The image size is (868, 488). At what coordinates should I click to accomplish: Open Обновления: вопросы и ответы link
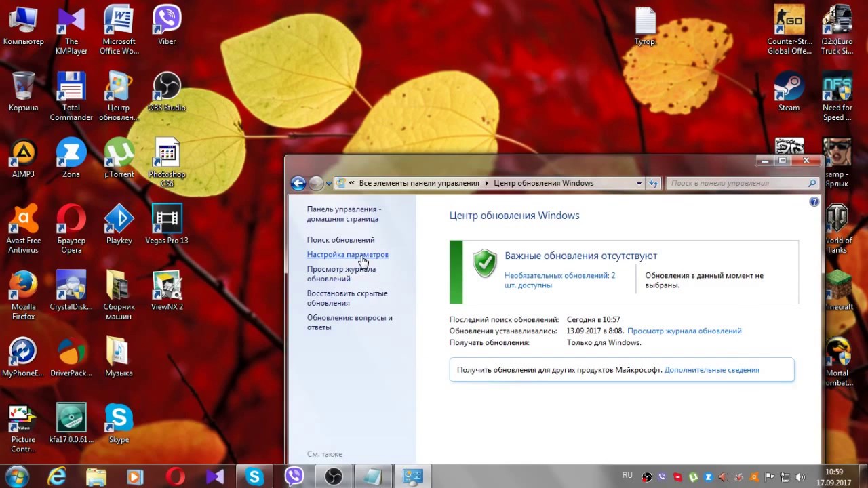click(349, 323)
